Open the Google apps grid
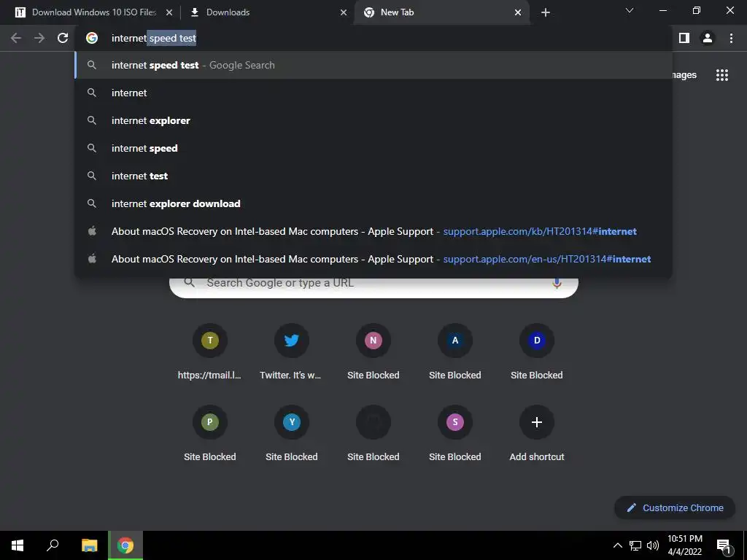The image size is (747, 560). pyautogui.click(x=722, y=75)
